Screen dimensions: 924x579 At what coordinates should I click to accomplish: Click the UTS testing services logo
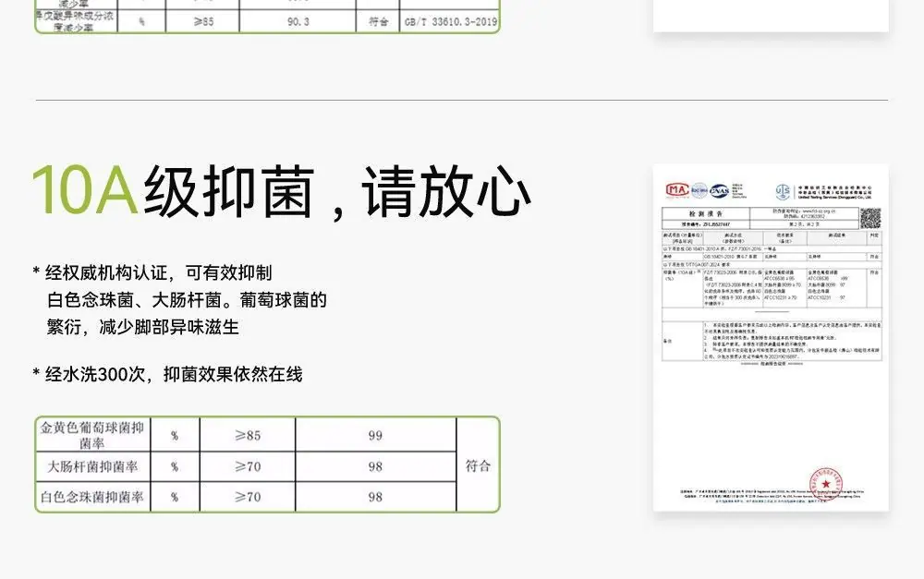pyautogui.click(x=783, y=191)
